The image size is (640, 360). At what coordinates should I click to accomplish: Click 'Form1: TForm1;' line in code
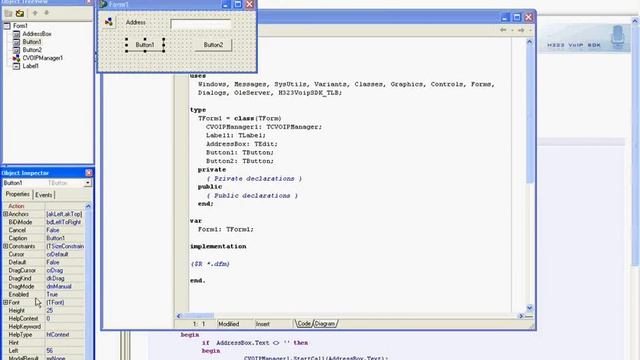(226, 229)
